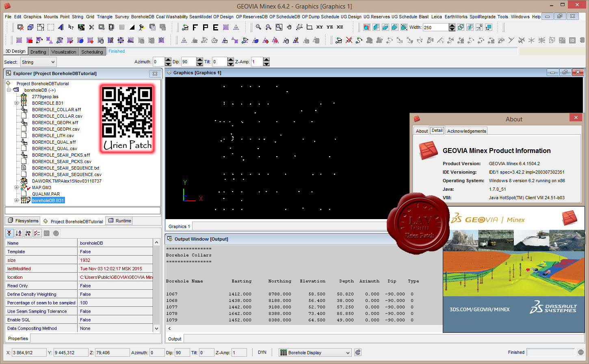Click the pointer with question mark icon
This screenshot has width=589, height=364.
pyautogui.click(x=71, y=27)
